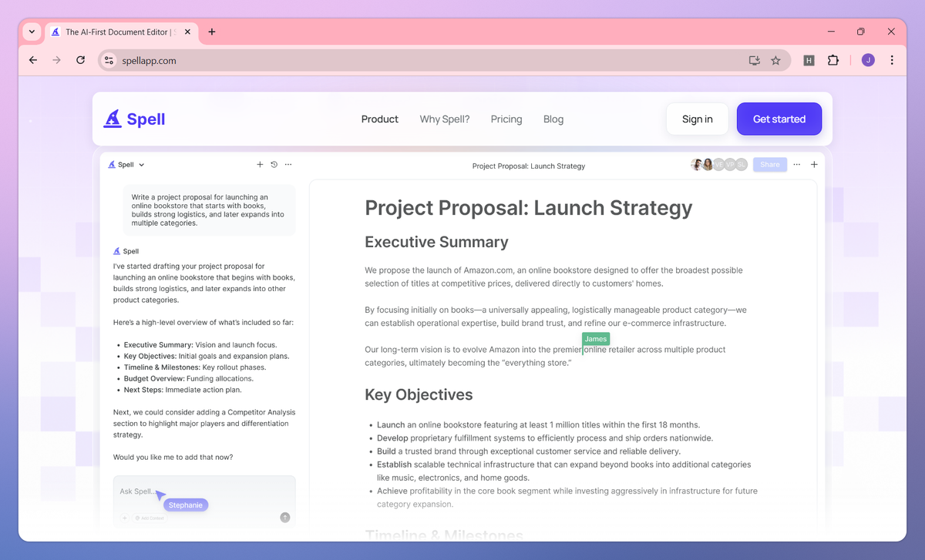This screenshot has width=925, height=560.
Task: Open the J profile avatar in Chrome
Action: click(x=868, y=60)
